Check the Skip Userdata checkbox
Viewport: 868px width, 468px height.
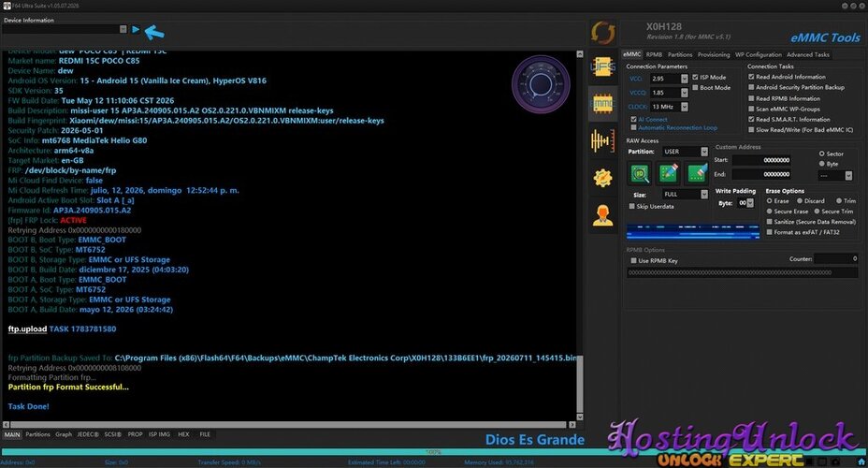631,206
